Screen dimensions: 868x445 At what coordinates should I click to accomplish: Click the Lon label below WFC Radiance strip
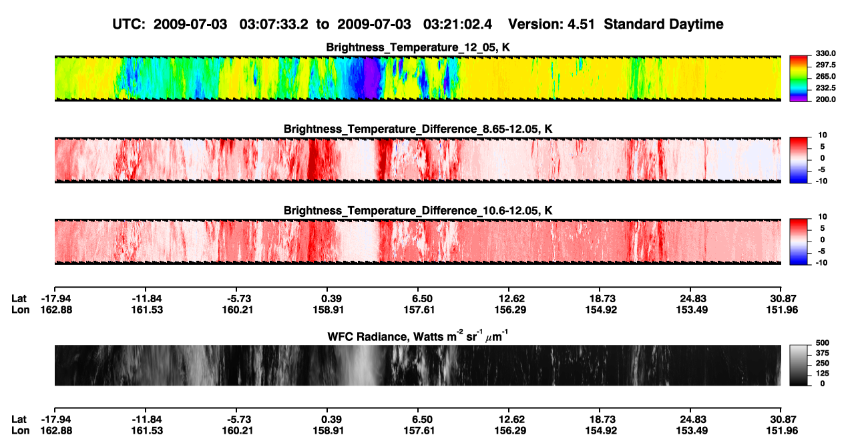(20, 431)
